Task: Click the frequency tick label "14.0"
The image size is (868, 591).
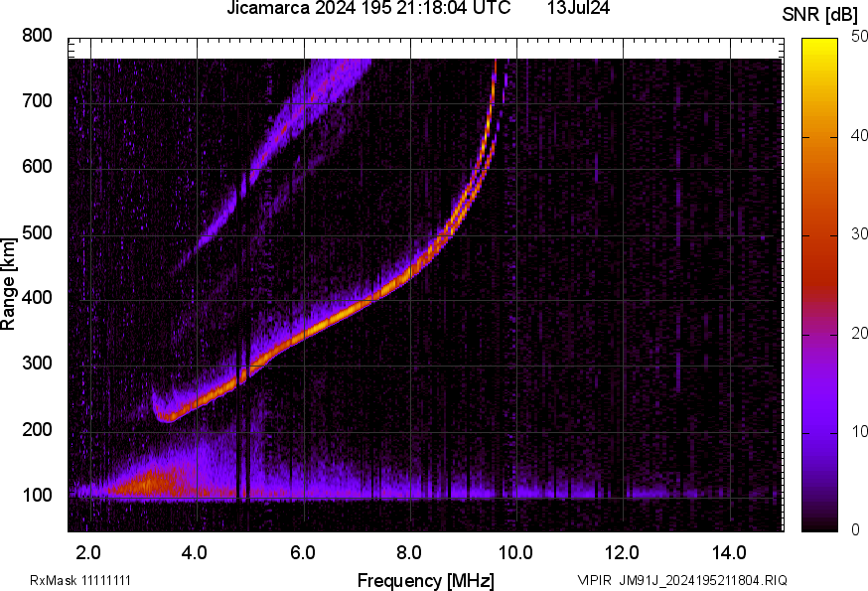Action: pos(729,553)
